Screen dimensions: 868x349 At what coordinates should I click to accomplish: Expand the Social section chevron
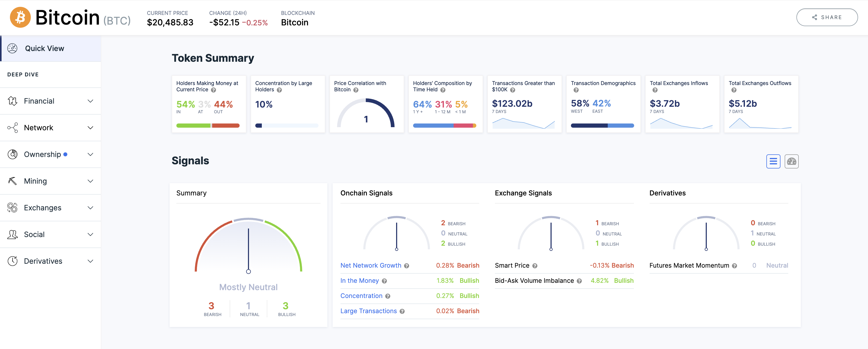coord(90,234)
